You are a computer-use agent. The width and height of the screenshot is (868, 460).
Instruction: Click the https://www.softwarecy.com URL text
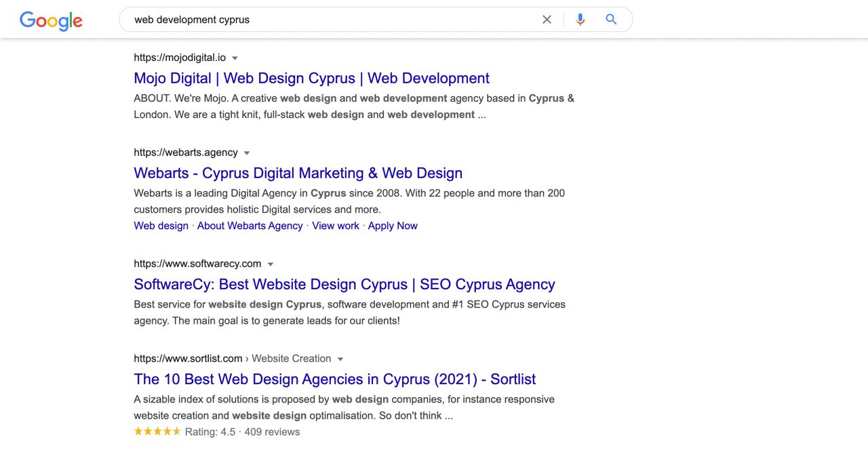tap(197, 264)
